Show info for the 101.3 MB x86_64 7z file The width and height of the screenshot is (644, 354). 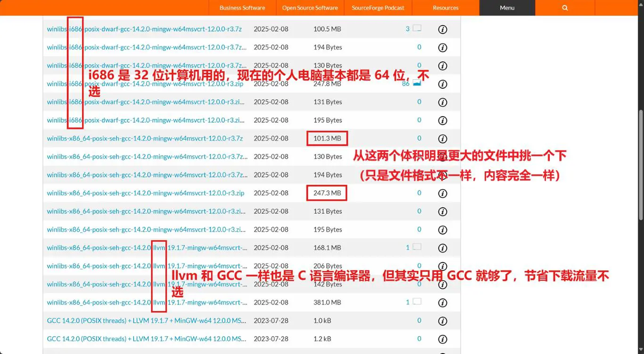(x=442, y=139)
